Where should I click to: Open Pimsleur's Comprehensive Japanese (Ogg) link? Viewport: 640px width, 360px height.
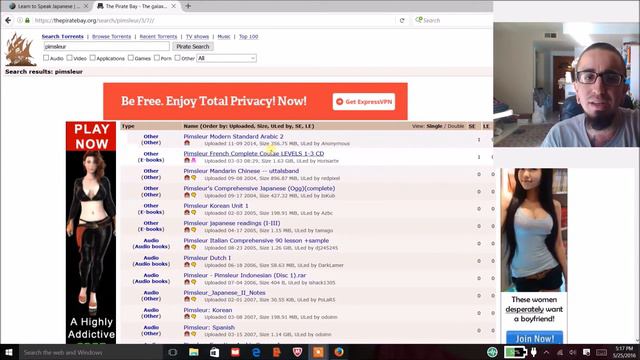pyautogui.click(x=259, y=188)
